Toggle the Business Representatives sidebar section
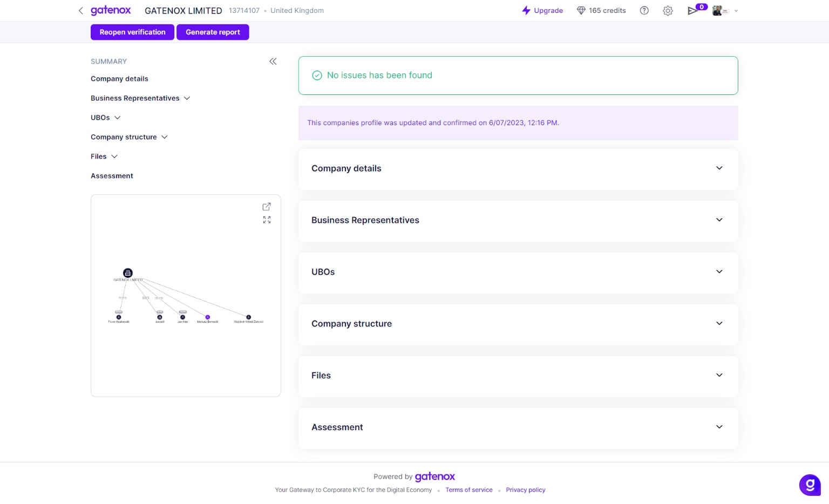 pos(187,98)
